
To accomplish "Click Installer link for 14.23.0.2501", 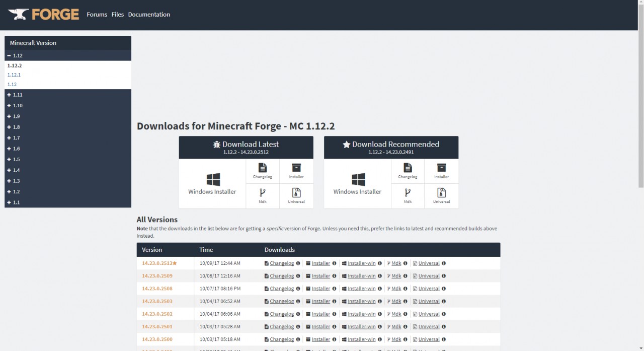I will (321, 327).
